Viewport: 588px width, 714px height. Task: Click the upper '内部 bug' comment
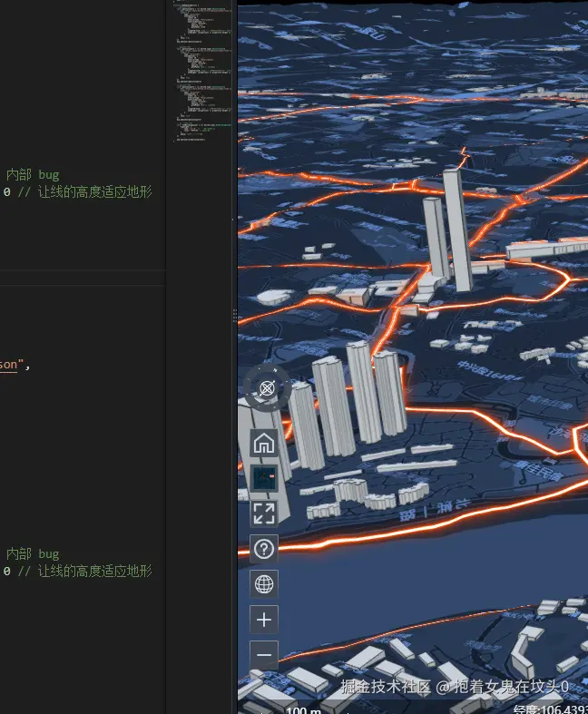point(33,174)
